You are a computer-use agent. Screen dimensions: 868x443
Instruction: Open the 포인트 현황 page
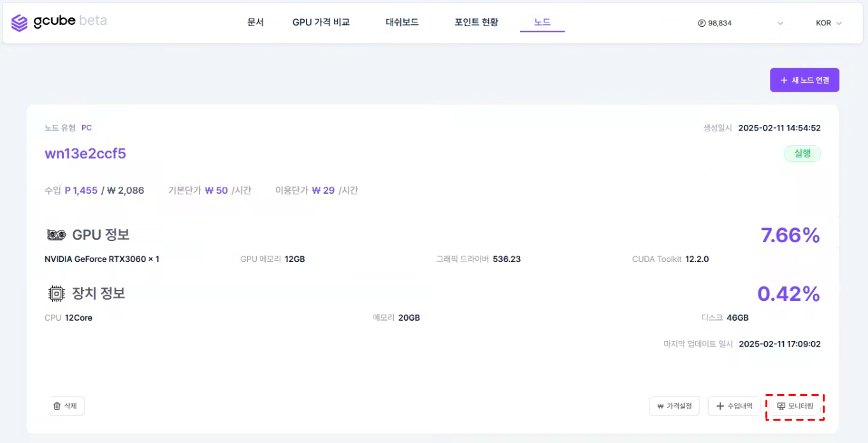(x=476, y=22)
